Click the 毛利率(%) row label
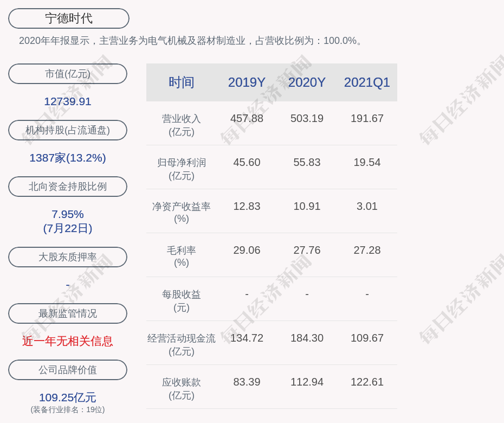 click(182, 257)
